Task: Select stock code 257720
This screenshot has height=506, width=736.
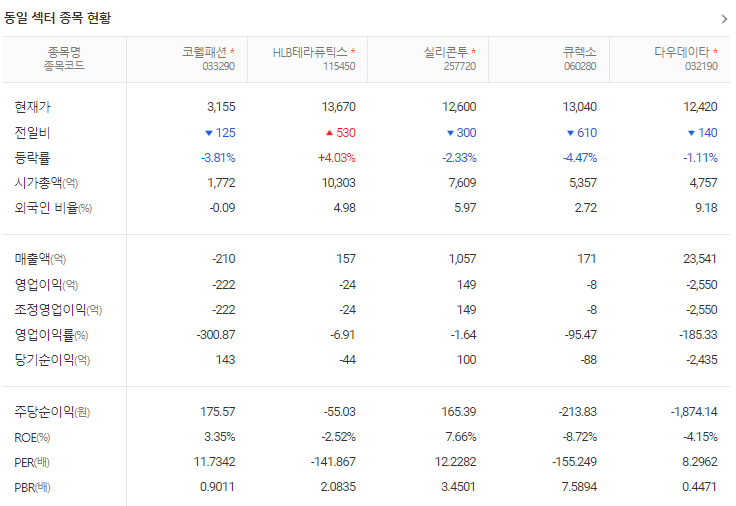Action: (460, 66)
